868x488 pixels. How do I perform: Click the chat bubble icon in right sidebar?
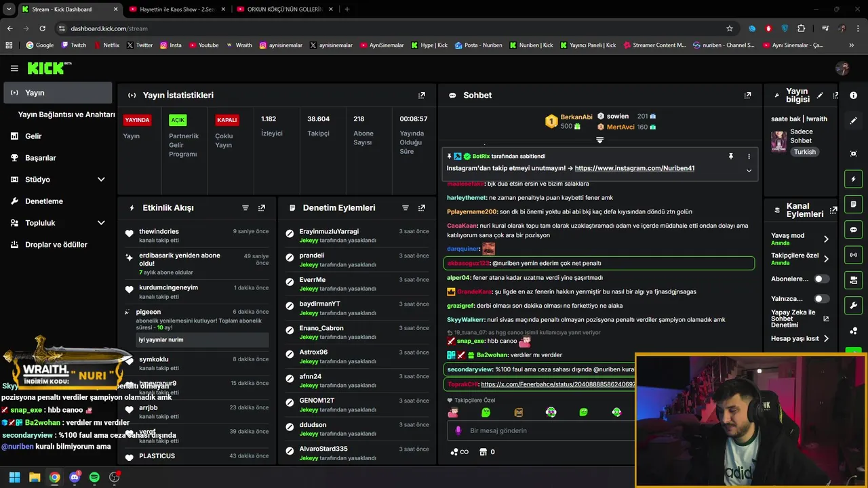pos(853,230)
